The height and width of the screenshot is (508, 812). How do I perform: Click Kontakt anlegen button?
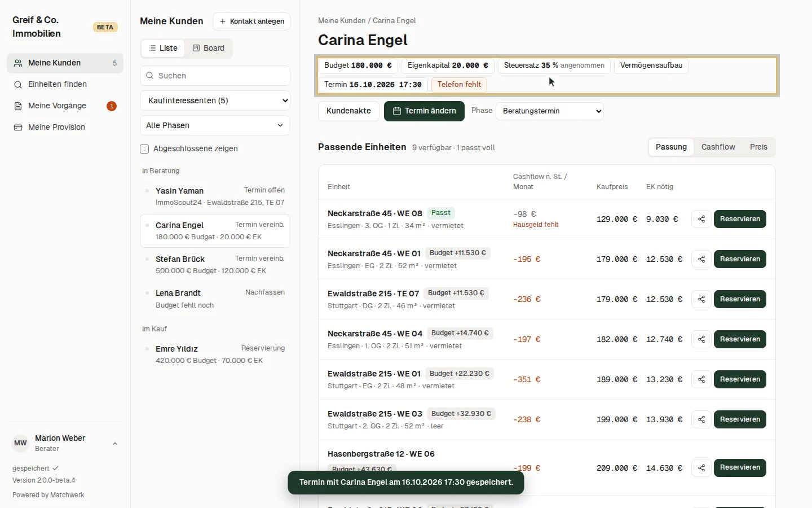point(251,21)
